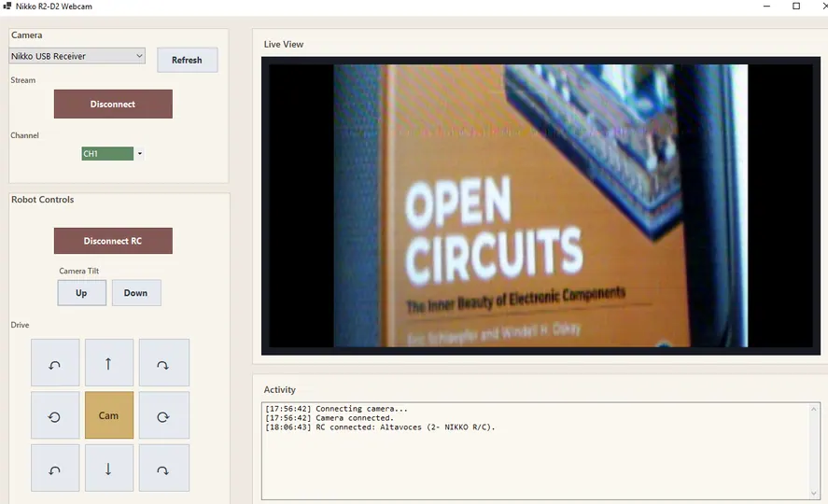Click the 'Stream' label

click(x=23, y=80)
